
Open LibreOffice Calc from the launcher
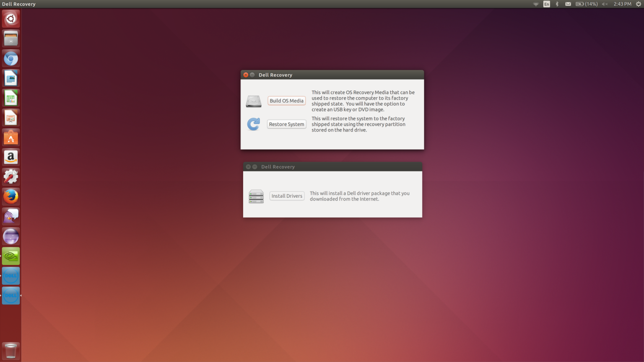coord(11,98)
